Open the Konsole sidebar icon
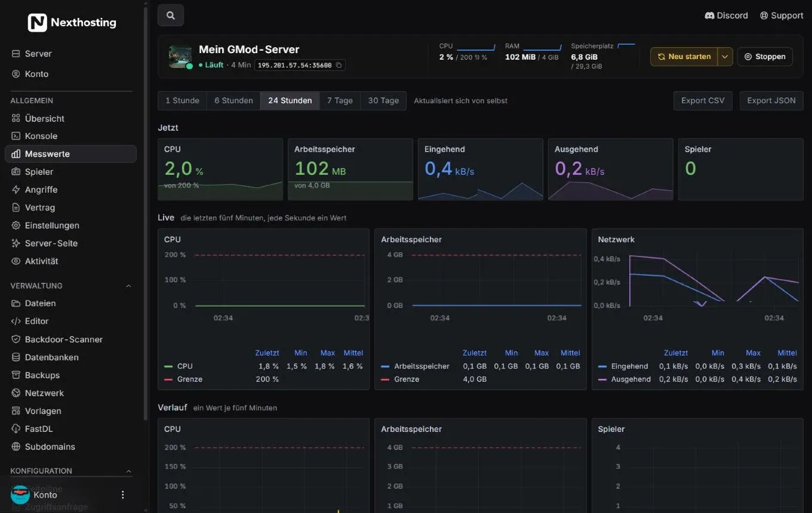 pyautogui.click(x=16, y=136)
